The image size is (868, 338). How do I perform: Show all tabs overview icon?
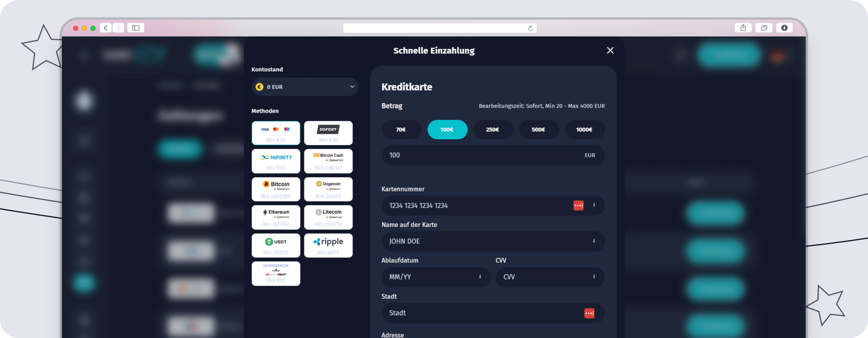pos(764,28)
